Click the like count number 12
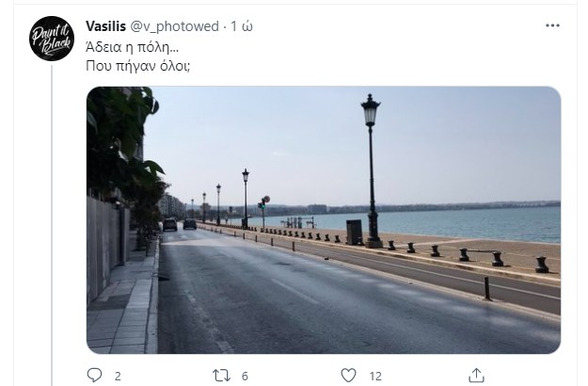This screenshot has height=386, width=588. click(375, 376)
